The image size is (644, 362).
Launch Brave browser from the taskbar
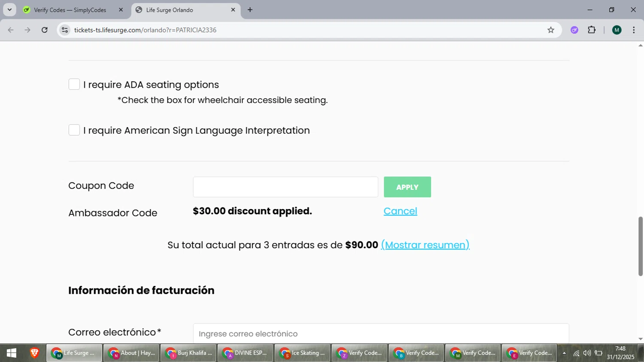click(x=35, y=353)
